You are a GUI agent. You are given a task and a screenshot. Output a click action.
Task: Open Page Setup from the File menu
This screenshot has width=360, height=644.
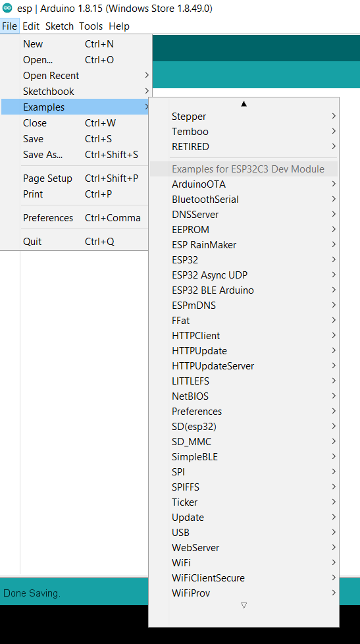(x=76, y=178)
